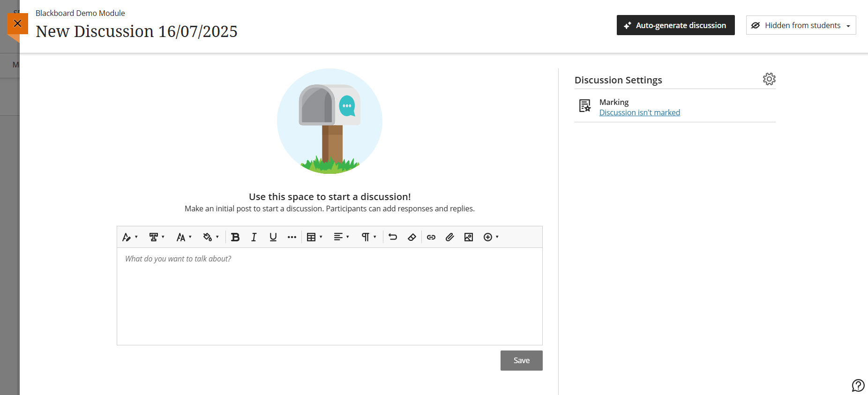The image size is (868, 395).
Task: Open the text style dropdown in editor toolbar
Action: (130, 237)
